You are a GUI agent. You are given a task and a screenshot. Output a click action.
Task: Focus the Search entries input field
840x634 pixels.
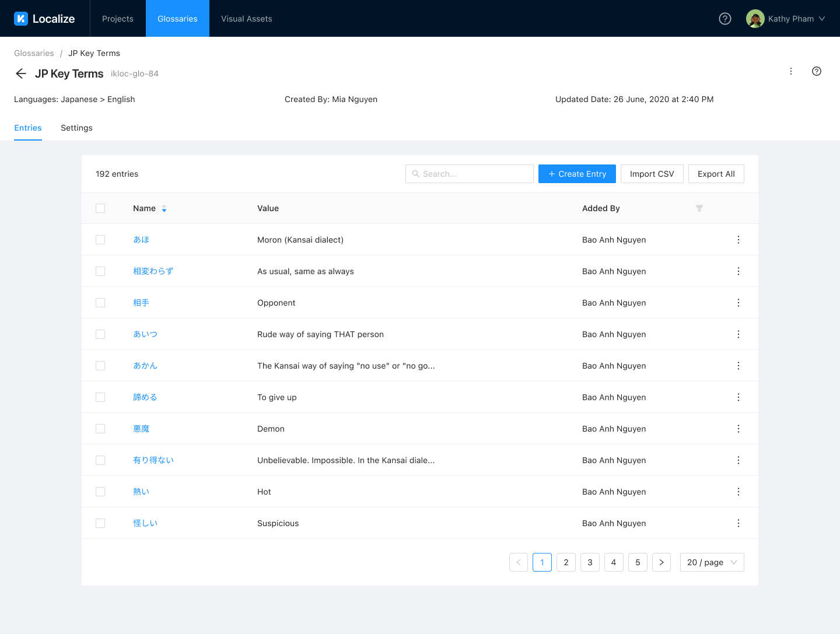coord(470,174)
